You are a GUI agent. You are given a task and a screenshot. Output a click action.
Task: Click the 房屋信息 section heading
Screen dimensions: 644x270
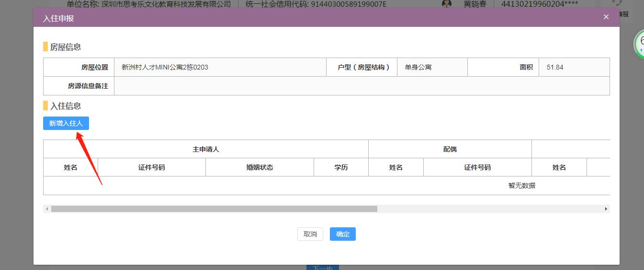(x=66, y=47)
